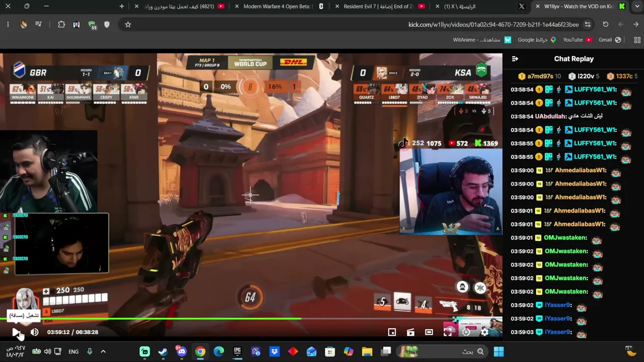Open File Explorer from taskbar
The width and height of the screenshot is (644, 362).
pos(367,351)
